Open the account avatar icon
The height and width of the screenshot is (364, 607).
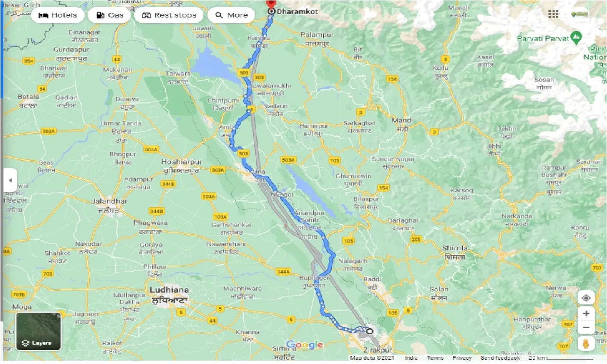coord(580,14)
